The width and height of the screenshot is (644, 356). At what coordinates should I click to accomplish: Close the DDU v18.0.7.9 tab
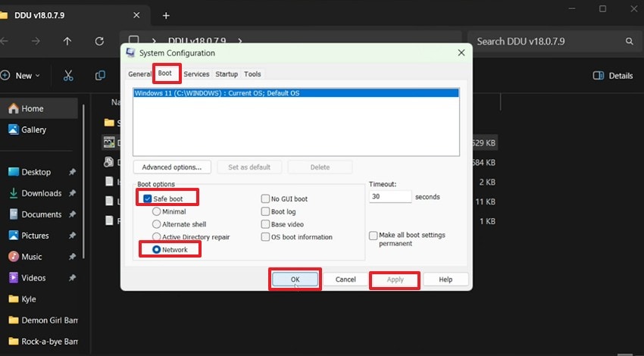pyautogui.click(x=136, y=15)
